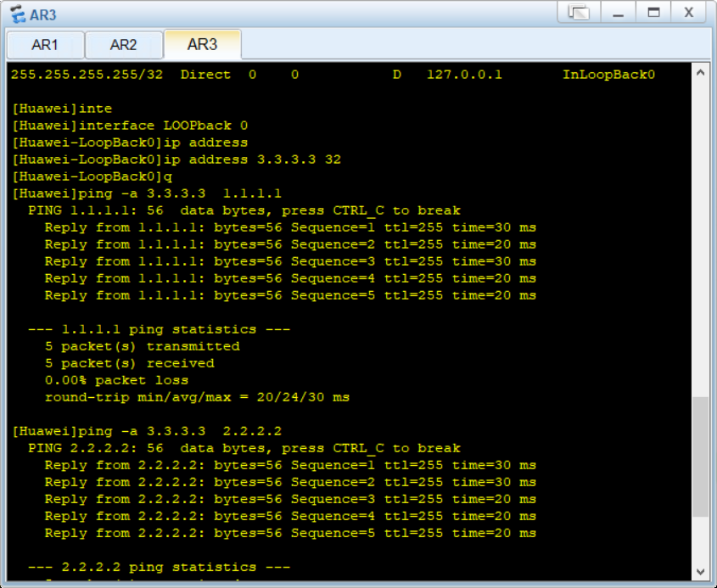The height and width of the screenshot is (588, 717).
Task: Click the "round-trip min/avg/max = 20/24/30 ms" line
Action: [197, 397]
